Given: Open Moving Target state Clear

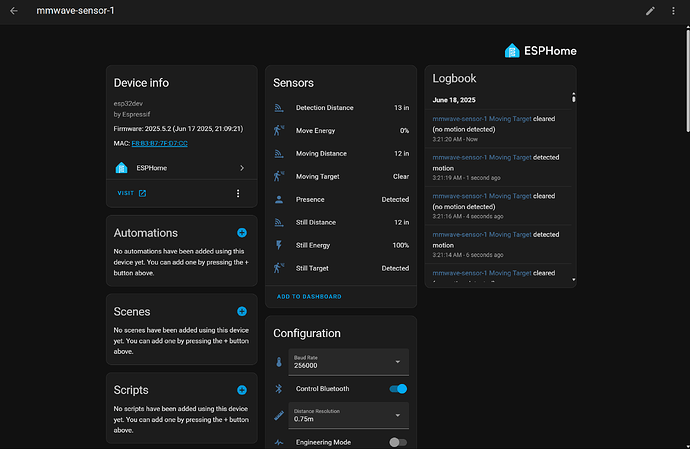Looking at the screenshot, I should point(401,177).
